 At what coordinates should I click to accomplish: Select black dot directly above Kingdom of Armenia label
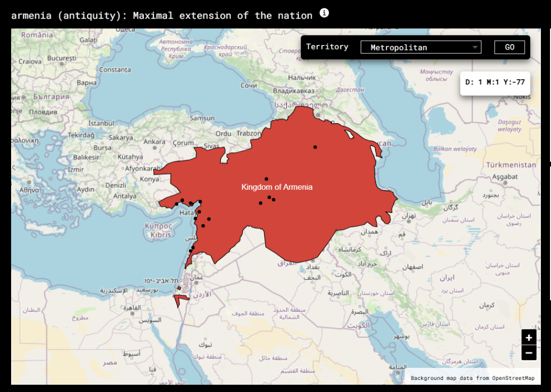coord(266,179)
